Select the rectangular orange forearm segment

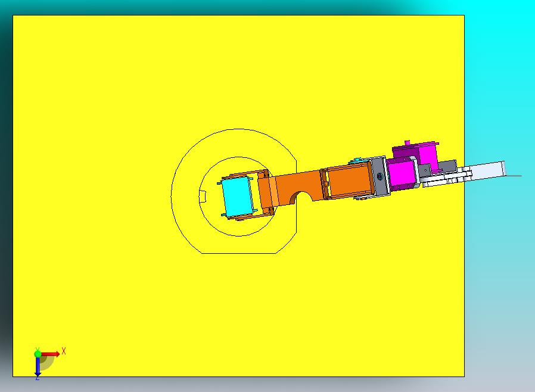[x=349, y=180]
